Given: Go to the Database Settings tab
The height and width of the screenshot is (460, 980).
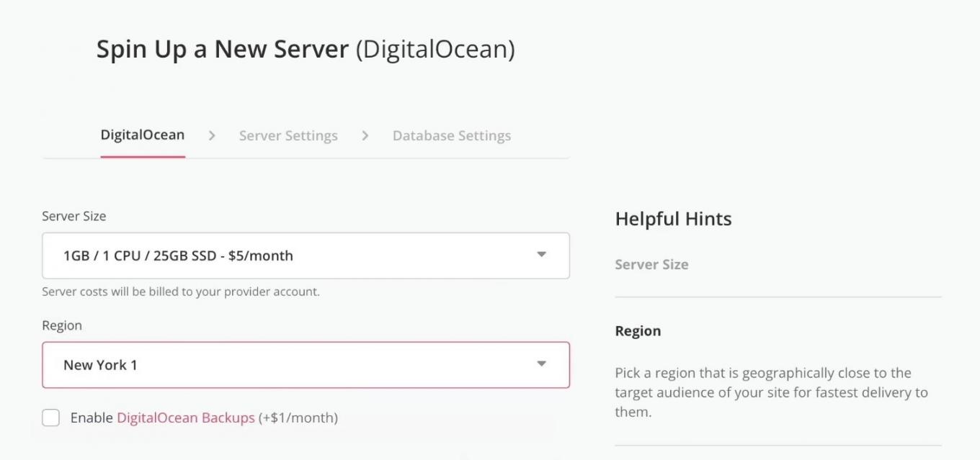Looking at the screenshot, I should click(x=452, y=136).
